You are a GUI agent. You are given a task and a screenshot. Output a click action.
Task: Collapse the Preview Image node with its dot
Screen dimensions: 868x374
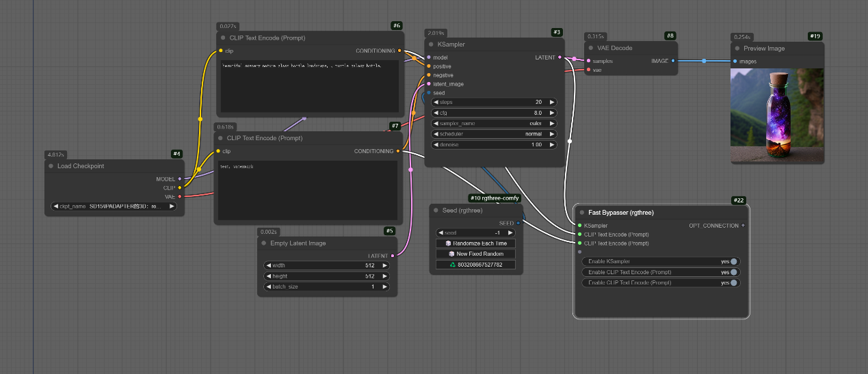click(x=736, y=49)
